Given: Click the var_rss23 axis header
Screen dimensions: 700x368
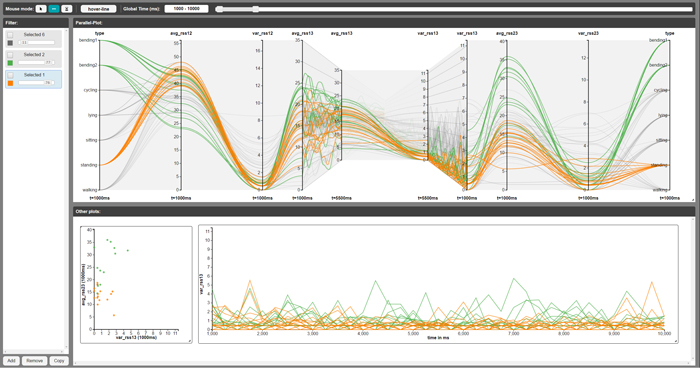Looking at the screenshot, I should (588, 33).
